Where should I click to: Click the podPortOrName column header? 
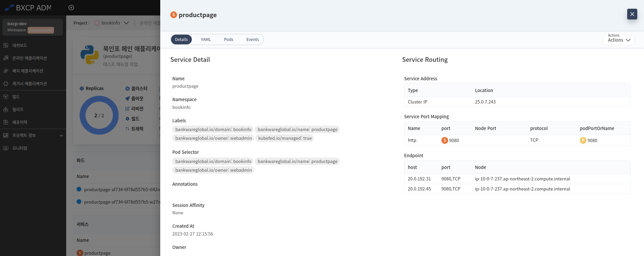597,128
